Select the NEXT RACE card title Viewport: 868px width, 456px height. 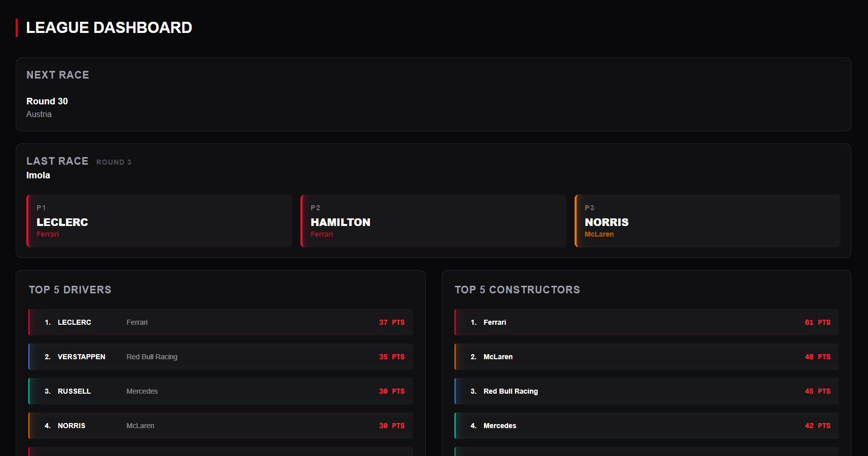click(58, 75)
